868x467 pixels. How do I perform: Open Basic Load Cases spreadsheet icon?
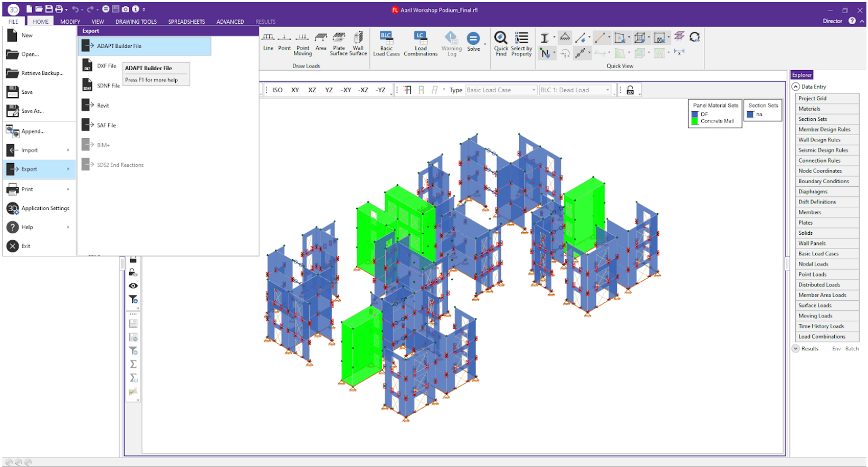pyautogui.click(x=386, y=39)
